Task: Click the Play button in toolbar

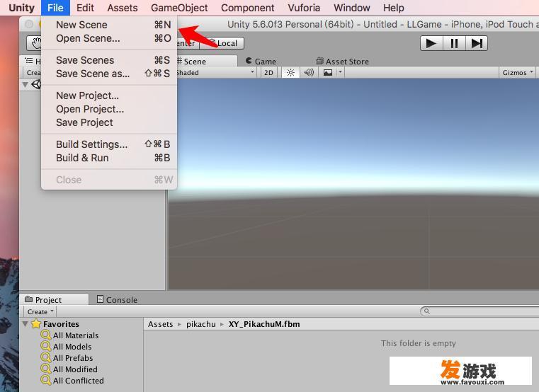Action: [x=431, y=43]
